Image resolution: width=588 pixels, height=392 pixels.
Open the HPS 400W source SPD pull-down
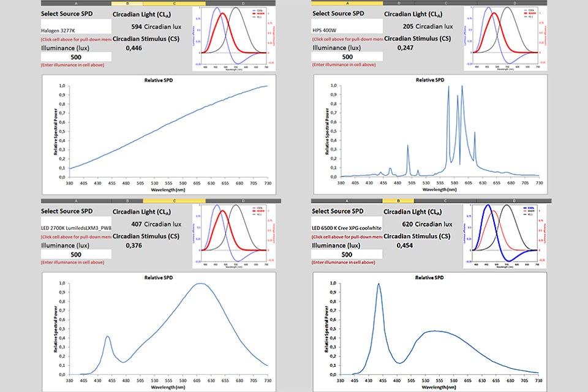346,26
